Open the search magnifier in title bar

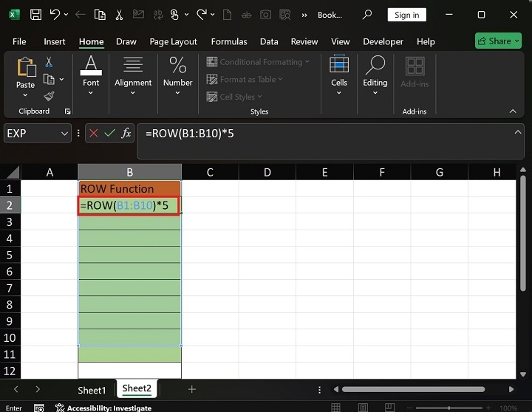pyautogui.click(x=366, y=15)
